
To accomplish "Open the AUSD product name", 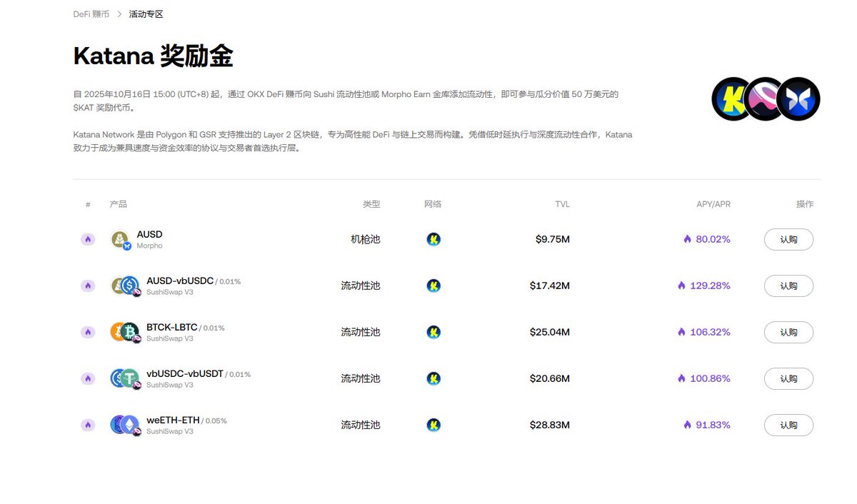I will [x=149, y=234].
